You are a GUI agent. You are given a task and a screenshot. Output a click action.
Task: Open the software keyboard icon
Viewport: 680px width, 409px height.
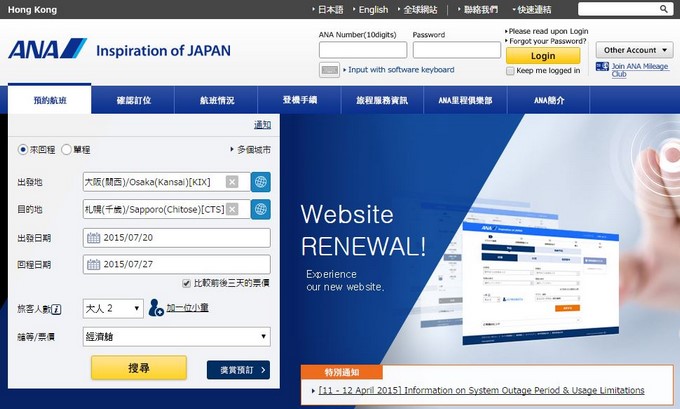[x=330, y=70]
